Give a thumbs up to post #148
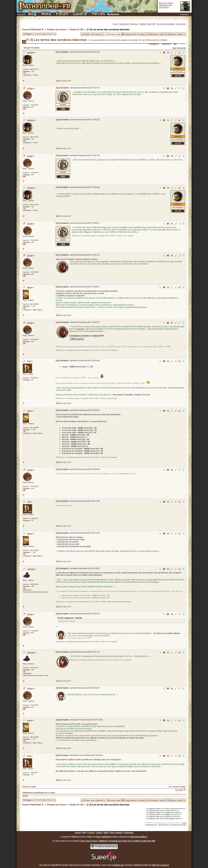Screen dimensions: 208x868 point(179,287)
